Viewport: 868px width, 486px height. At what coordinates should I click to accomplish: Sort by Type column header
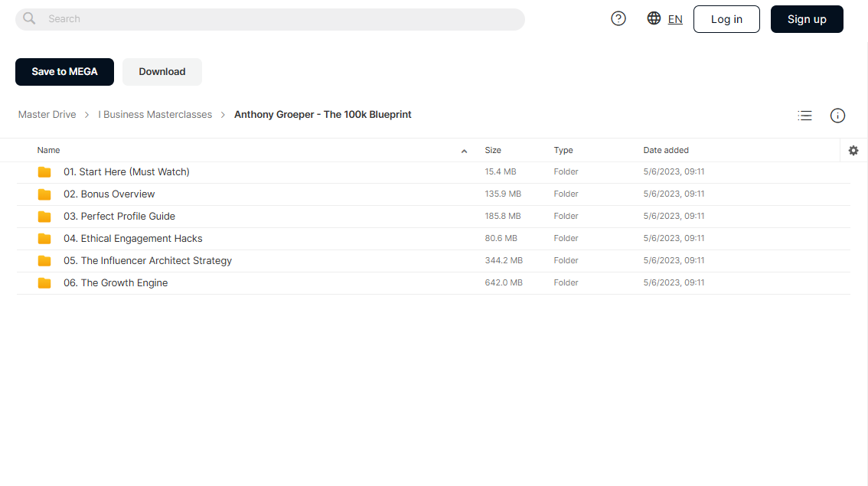563,151
